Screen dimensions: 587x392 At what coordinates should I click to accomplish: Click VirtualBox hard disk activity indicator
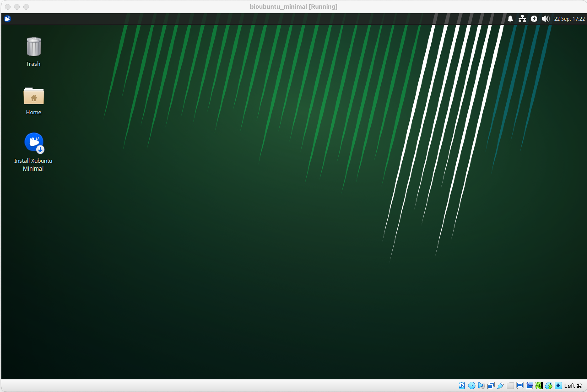[x=461, y=386]
